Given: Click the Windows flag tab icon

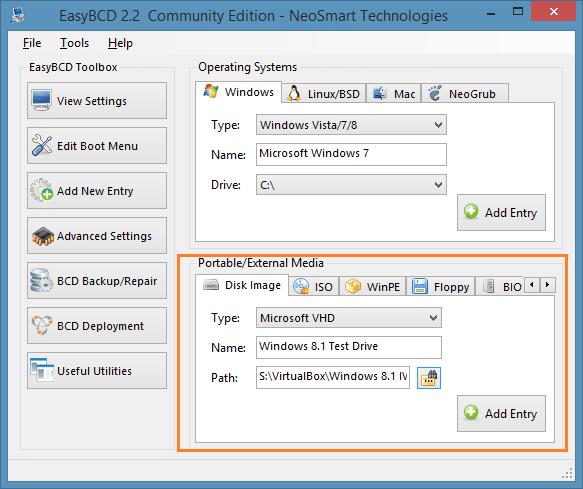Looking at the screenshot, I should click(211, 91).
